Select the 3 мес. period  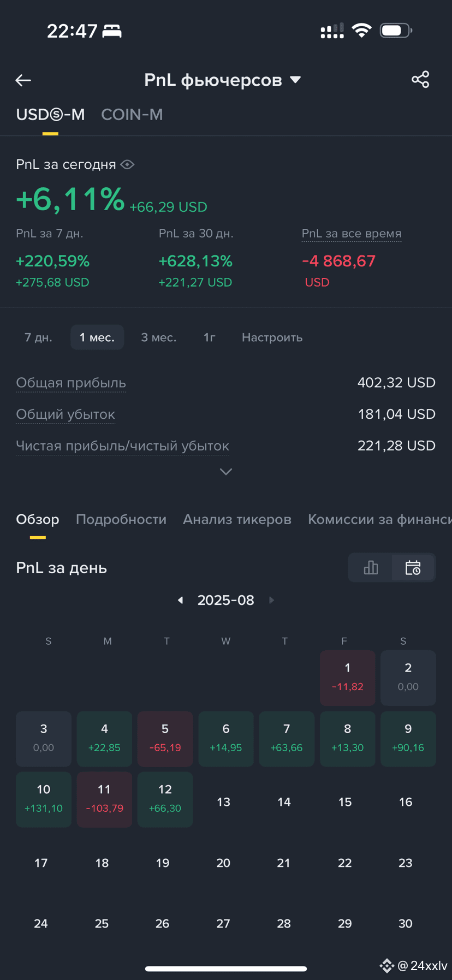pyautogui.click(x=159, y=337)
